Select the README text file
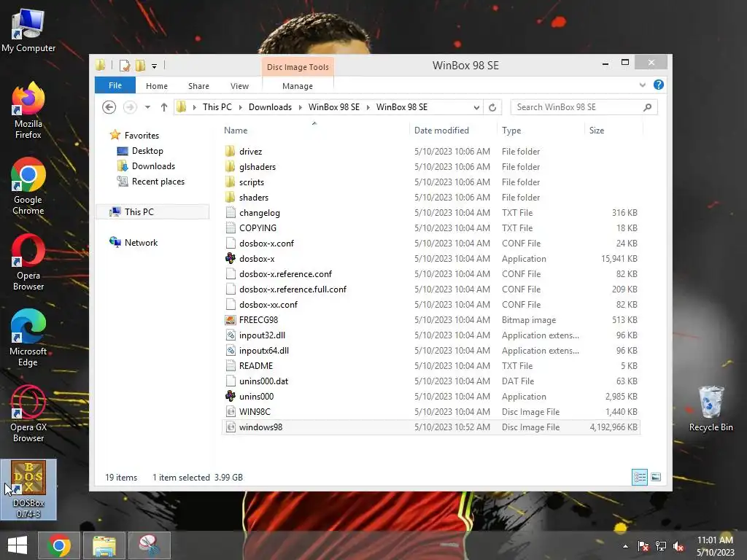Viewport: 747px width, 560px height. coord(430,366)
